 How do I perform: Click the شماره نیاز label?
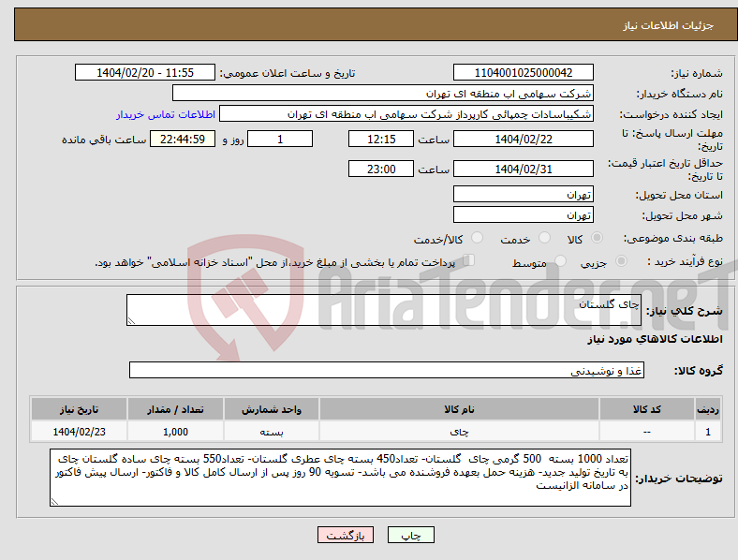[x=697, y=73]
